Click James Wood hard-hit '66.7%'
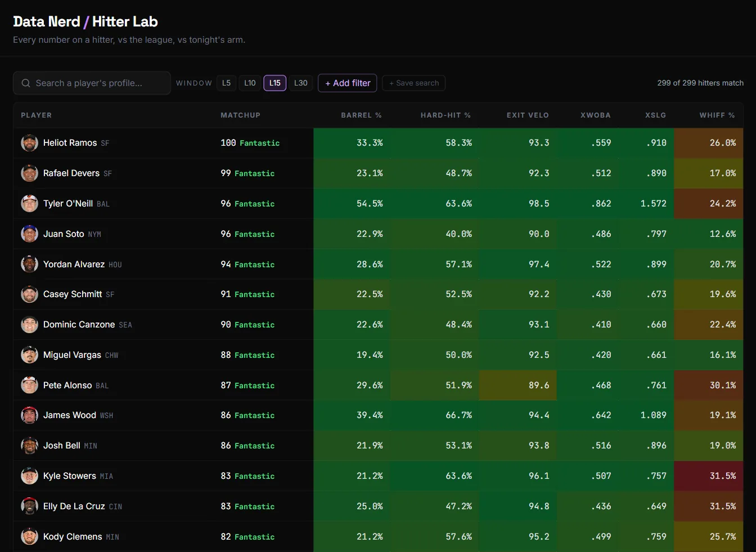 459,415
